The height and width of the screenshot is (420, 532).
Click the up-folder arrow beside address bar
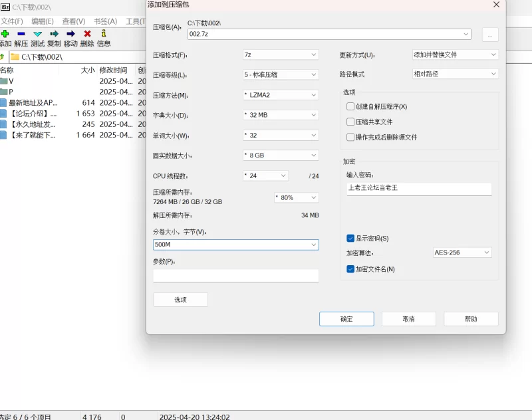(2, 56)
